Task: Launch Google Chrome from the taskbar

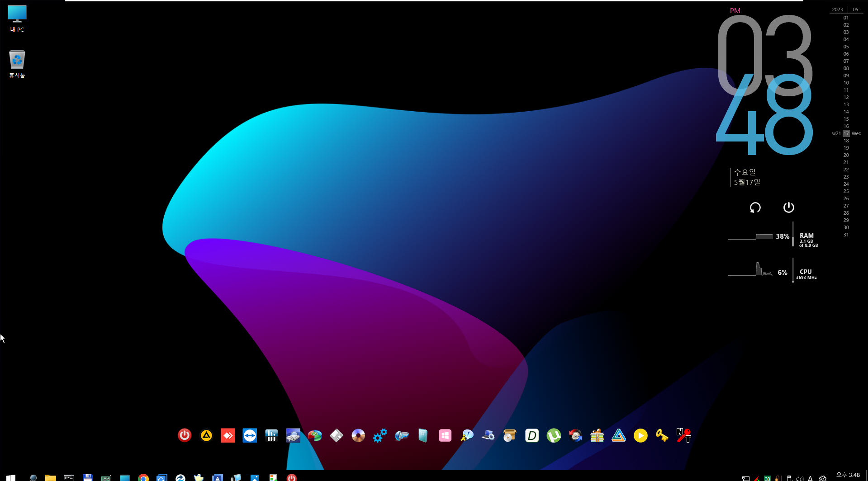Action: click(143, 477)
